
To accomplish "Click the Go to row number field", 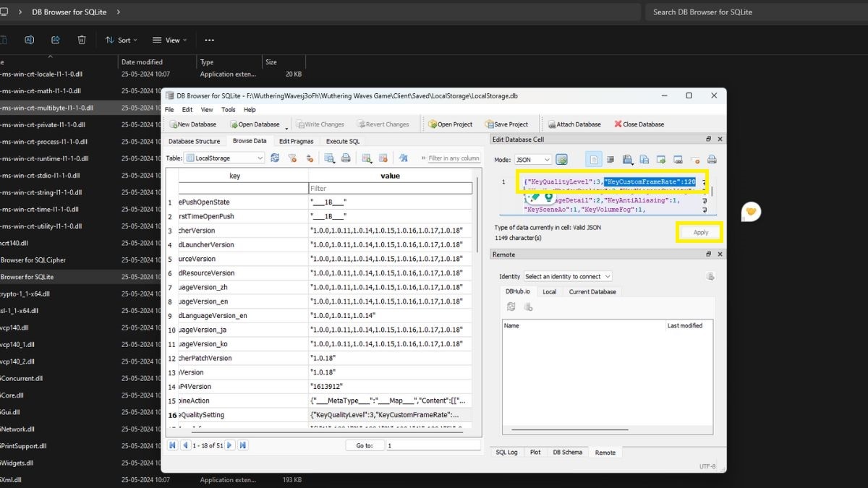I will (x=433, y=445).
